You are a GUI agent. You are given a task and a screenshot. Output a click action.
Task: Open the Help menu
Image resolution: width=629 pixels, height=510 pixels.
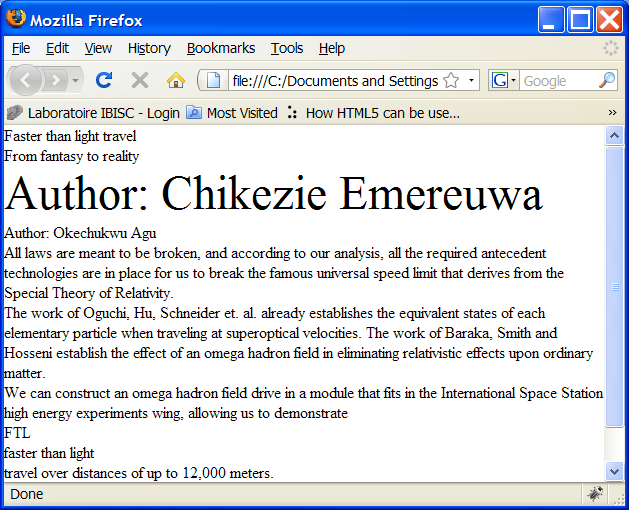coord(332,48)
